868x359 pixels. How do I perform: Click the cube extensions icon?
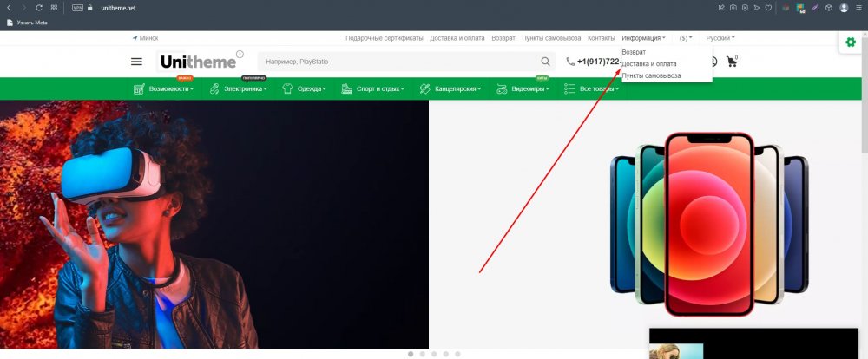pos(829,8)
